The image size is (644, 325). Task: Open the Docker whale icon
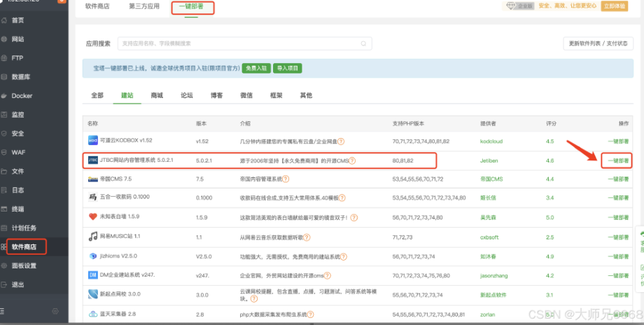click(3, 96)
